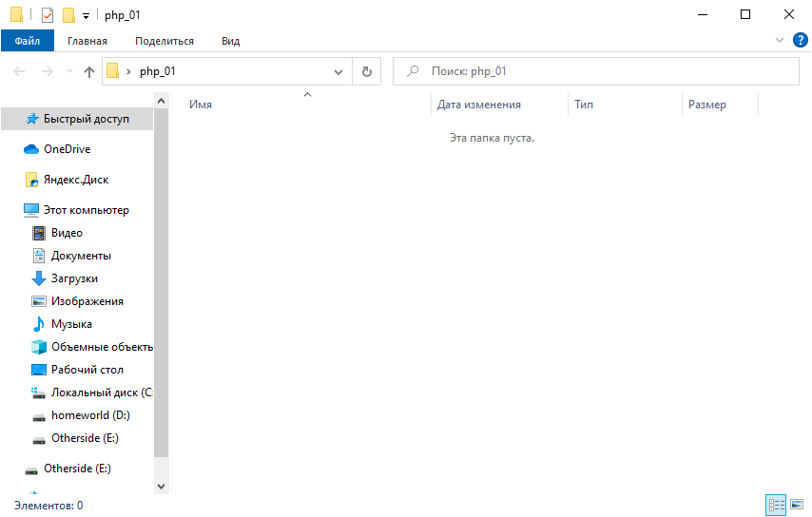Go up one folder level arrow
The image size is (812, 517).
89,71
